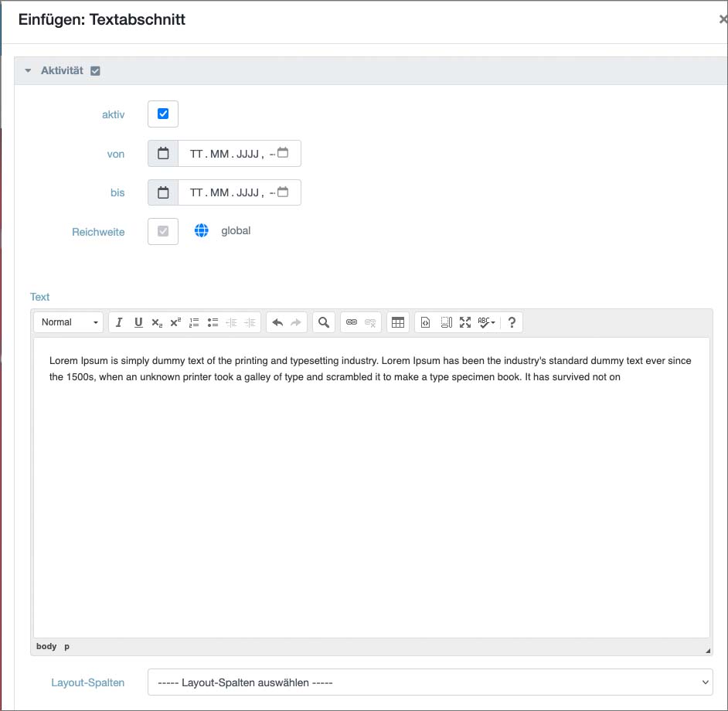Undo the last edit in the editor
This screenshot has width=728, height=711.
tap(277, 322)
